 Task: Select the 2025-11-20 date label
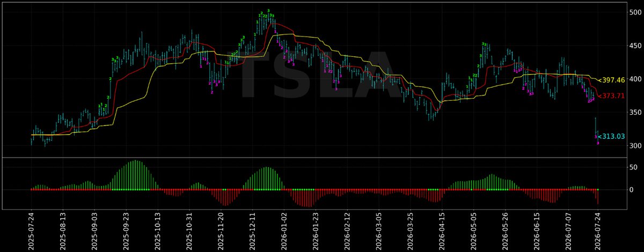point(221,231)
